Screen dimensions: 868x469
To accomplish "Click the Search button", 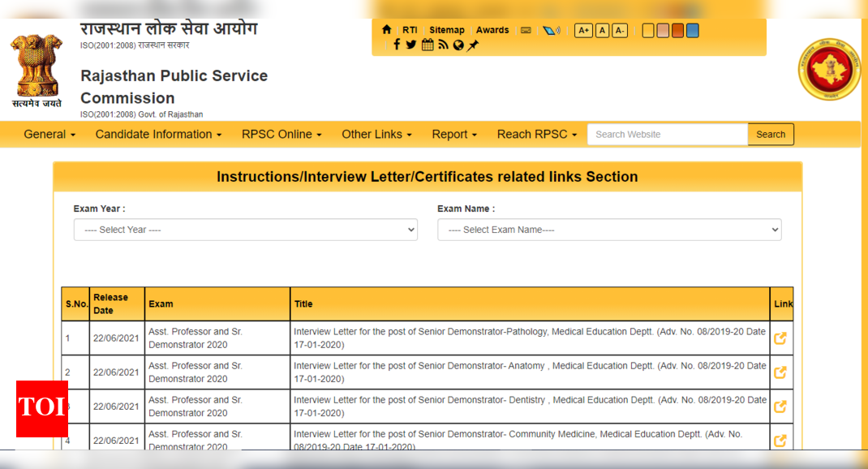I will [771, 135].
